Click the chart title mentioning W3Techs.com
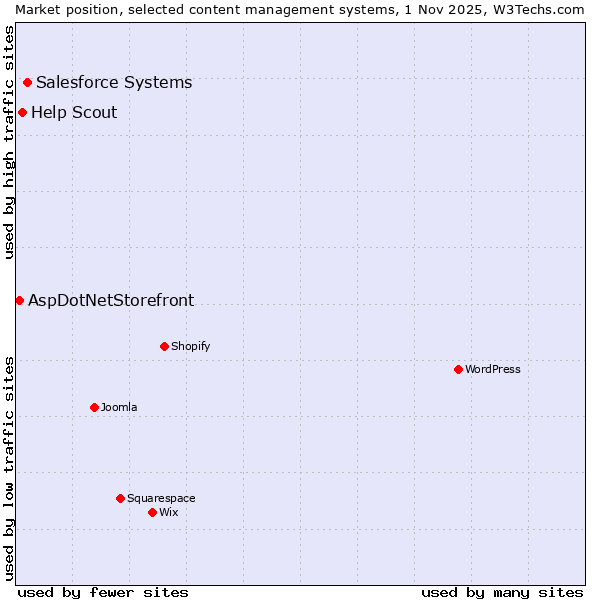 [x=300, y=9]
